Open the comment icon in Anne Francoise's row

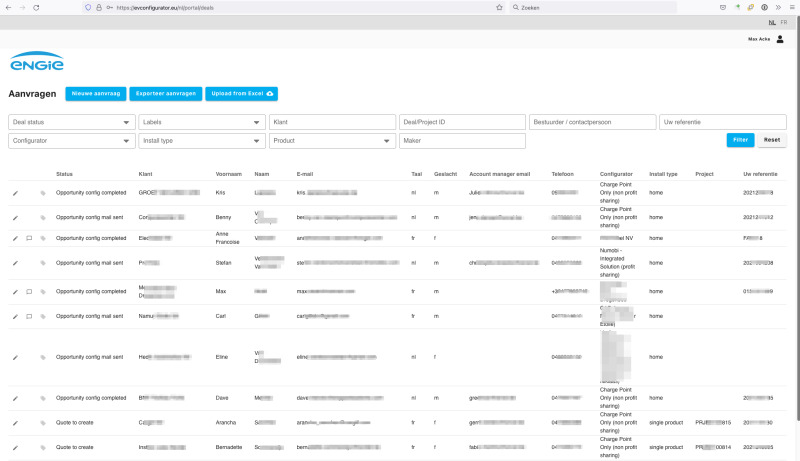point(29,238)
